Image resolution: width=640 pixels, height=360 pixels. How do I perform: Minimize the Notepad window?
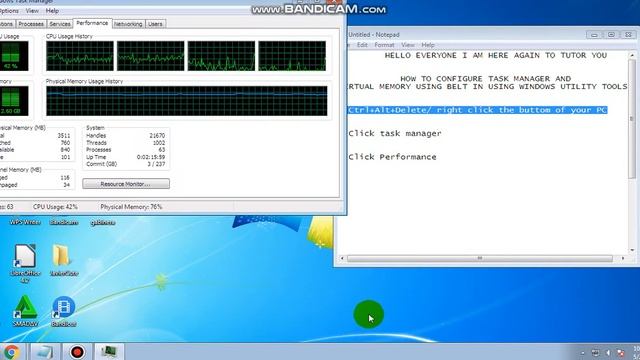pos(594,35)
